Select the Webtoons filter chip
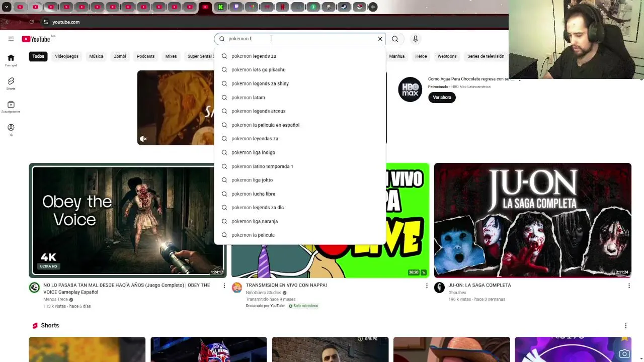Screen dimensions: 644x362 point(447,56)
